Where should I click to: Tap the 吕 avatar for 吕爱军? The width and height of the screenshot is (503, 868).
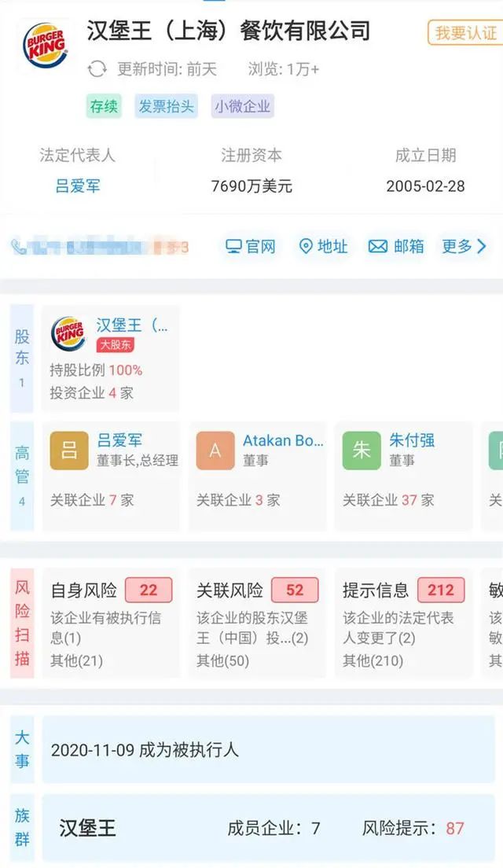pos(69,451)
